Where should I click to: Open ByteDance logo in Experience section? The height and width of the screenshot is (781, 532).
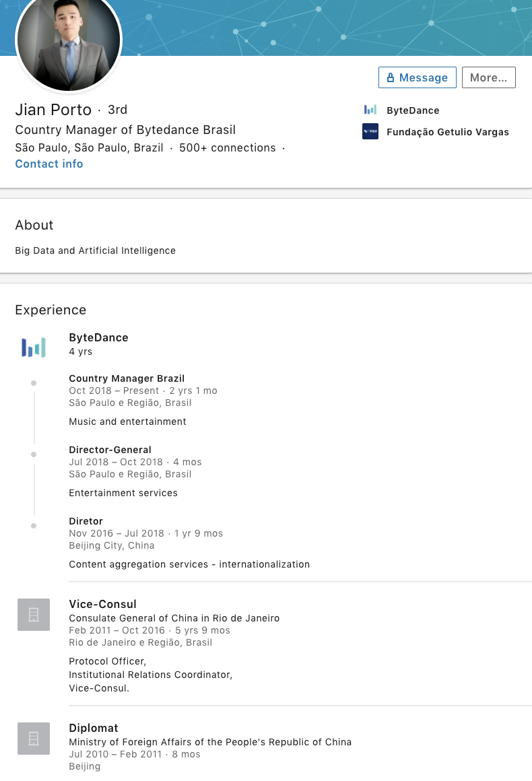[33, 347]
